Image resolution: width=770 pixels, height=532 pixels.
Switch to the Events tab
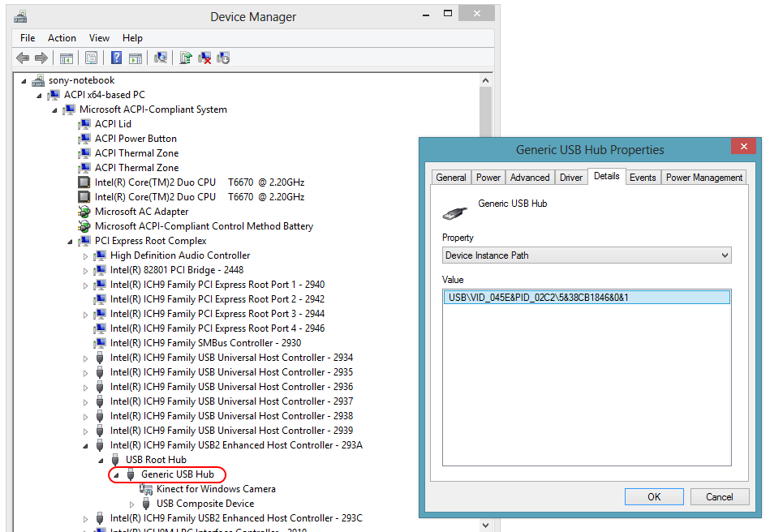643,177
